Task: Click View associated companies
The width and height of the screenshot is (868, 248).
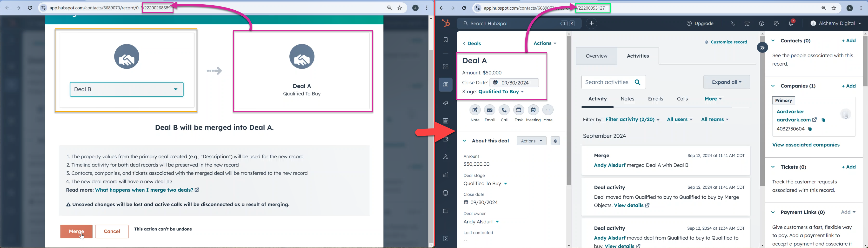Action: (806, 145)
